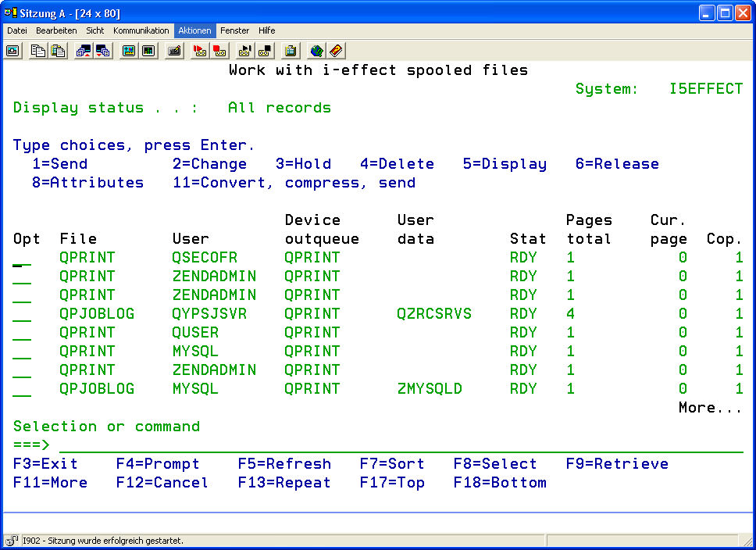
Task: Click the Send File to Host icon
Action: click(x=84, y=51)
